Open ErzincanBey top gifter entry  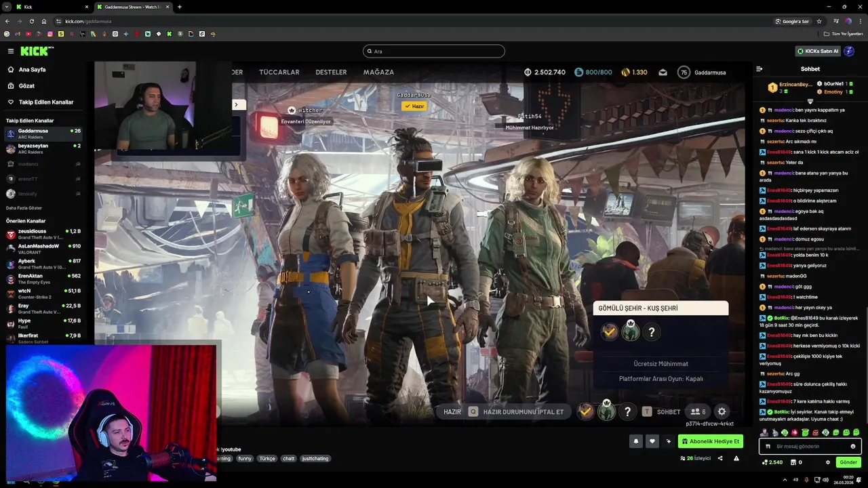(790, 87)
